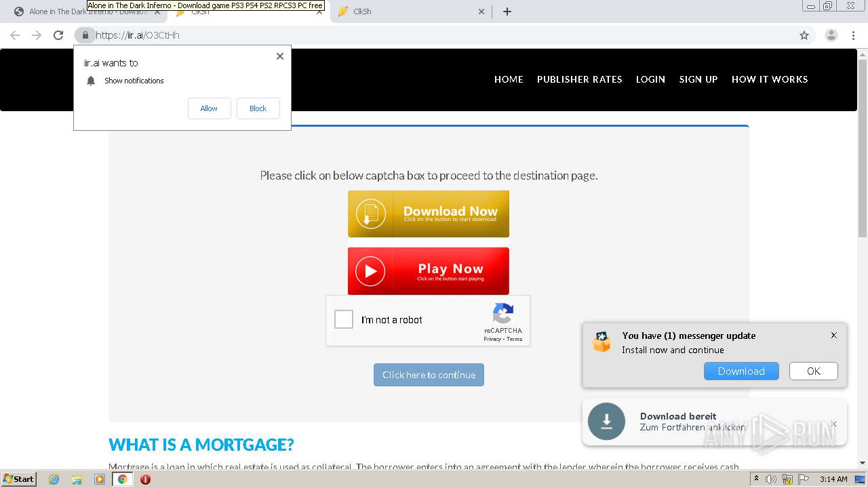This screenshot has width=868, height=488.
Task: Open the reCAPTCHA Terms link
Action: point(515,339)
